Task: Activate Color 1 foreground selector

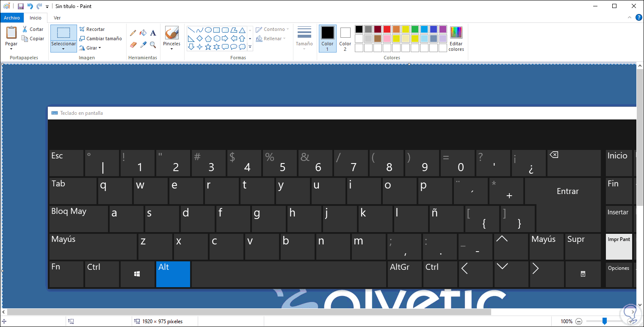Action: (327, 38)
